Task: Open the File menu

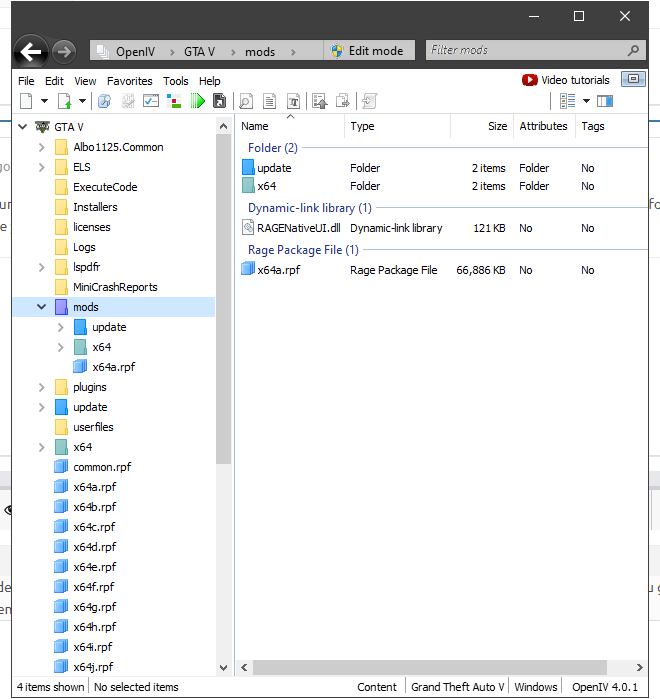Action: [x=26, y=81]
